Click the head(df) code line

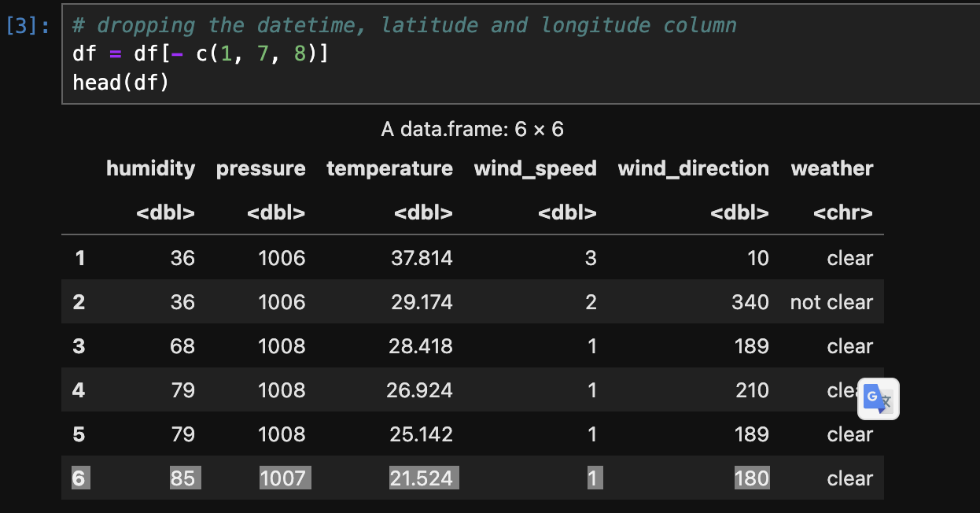coord(120,82)
